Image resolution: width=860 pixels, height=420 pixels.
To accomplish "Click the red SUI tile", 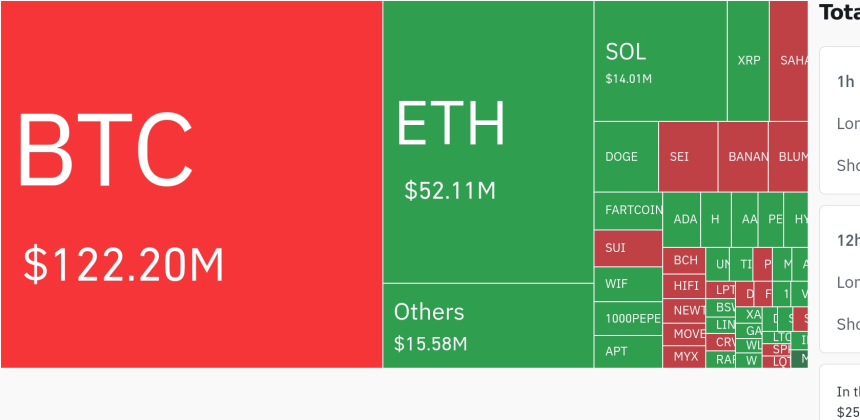I will (628, 247).
